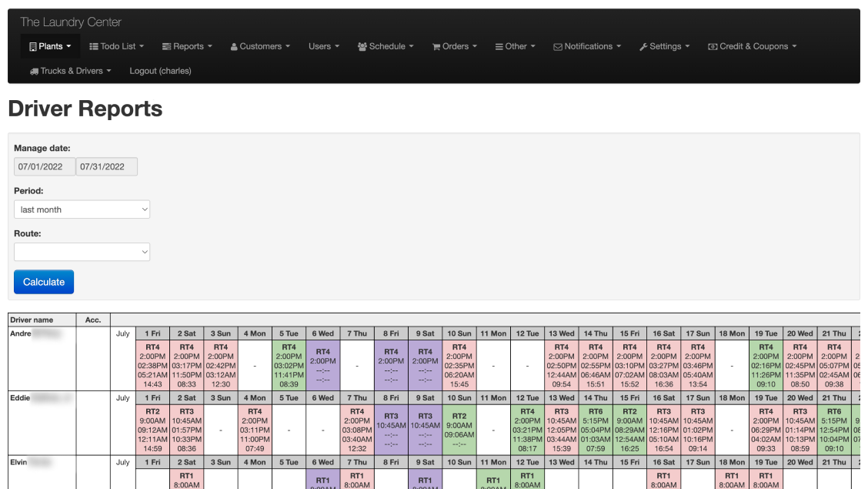Click Eddie's 4 Mon RT4 cell
This screenshot has height=489, width=868.
click(x=255, y=430)
